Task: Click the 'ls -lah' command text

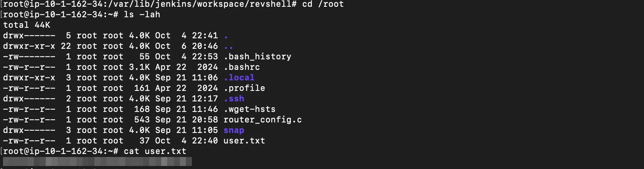Action: tap(142, 15)
